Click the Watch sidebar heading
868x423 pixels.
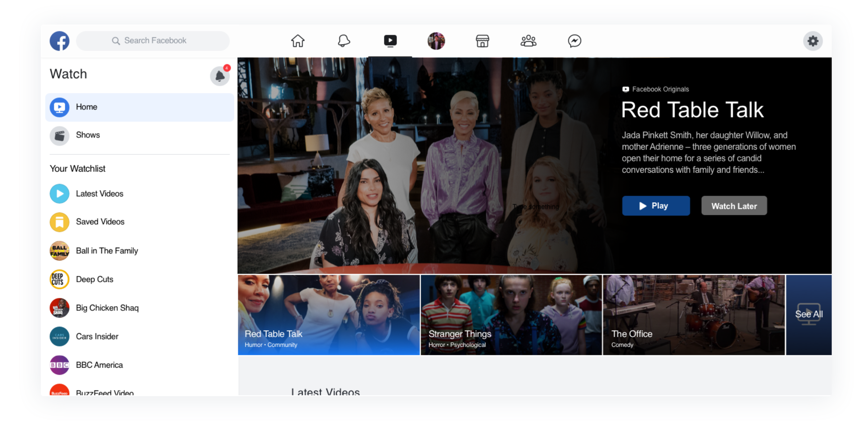click(x=68, y=74)
